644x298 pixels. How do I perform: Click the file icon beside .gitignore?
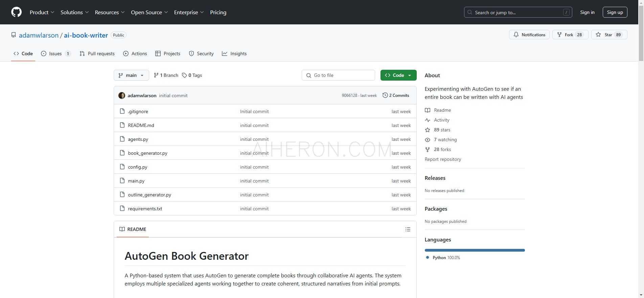(122, 111)
